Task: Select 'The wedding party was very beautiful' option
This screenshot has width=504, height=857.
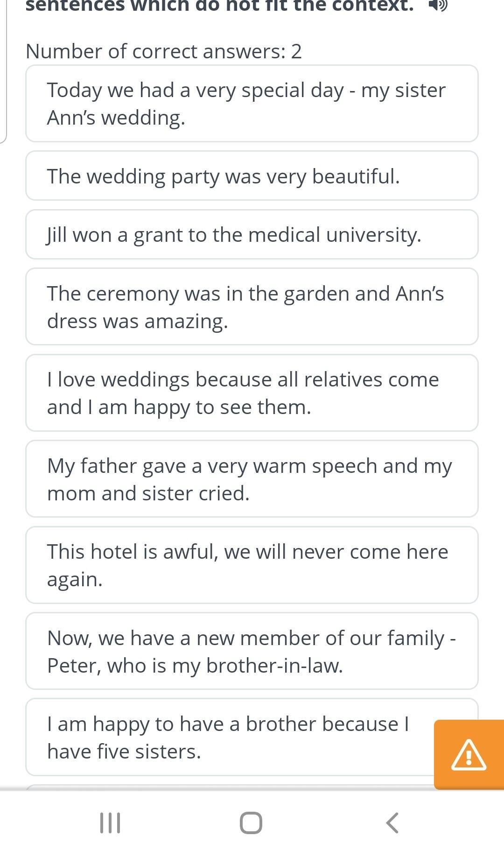Action: [x=252, y=176]
